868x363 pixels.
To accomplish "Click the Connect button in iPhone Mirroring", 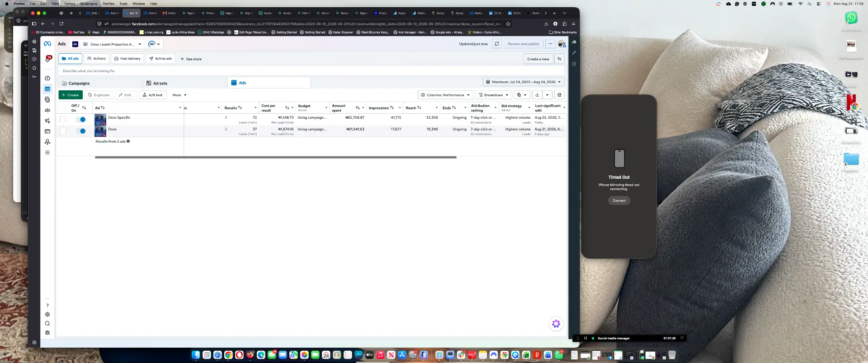I will (x=619, y=200).
